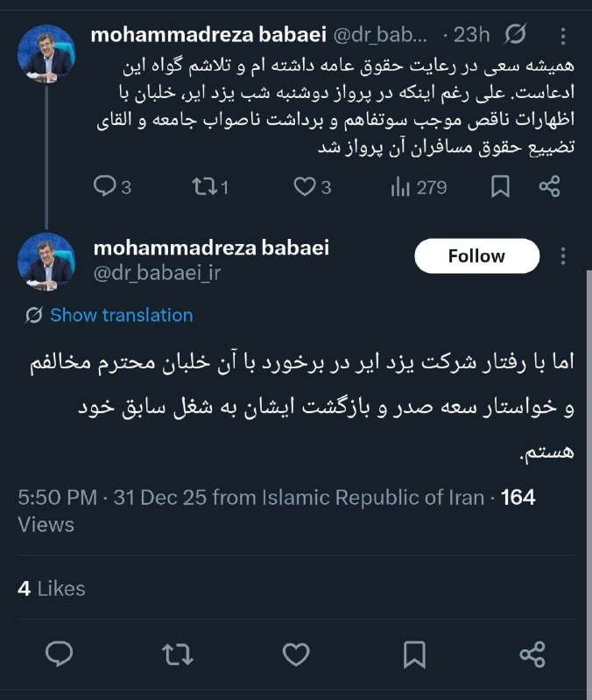Open first tweet's profile avatar
The width and height of the screenshot is (592, 700).
click(46, 53)
